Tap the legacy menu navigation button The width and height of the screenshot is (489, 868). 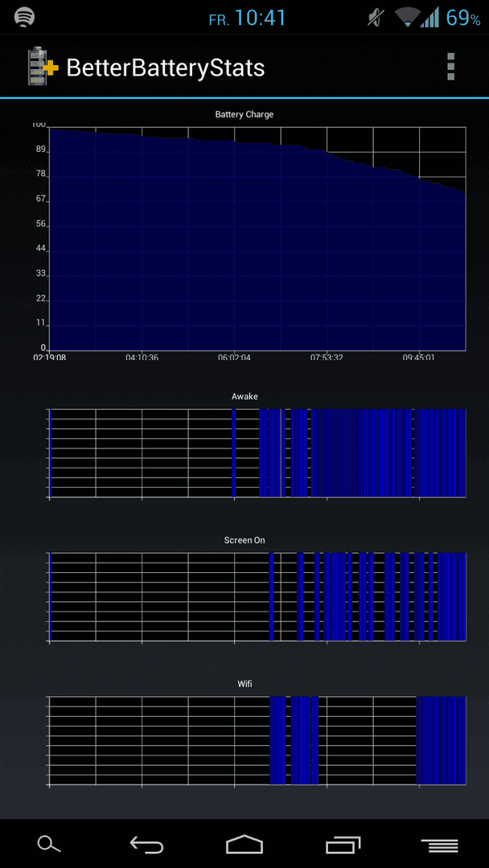(x=440, y=845)
